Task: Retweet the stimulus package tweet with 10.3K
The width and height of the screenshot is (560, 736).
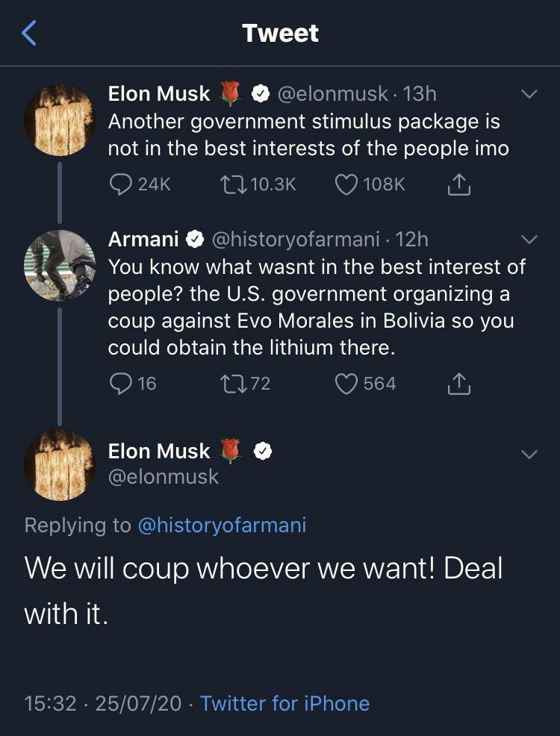Action: (233, 184)
